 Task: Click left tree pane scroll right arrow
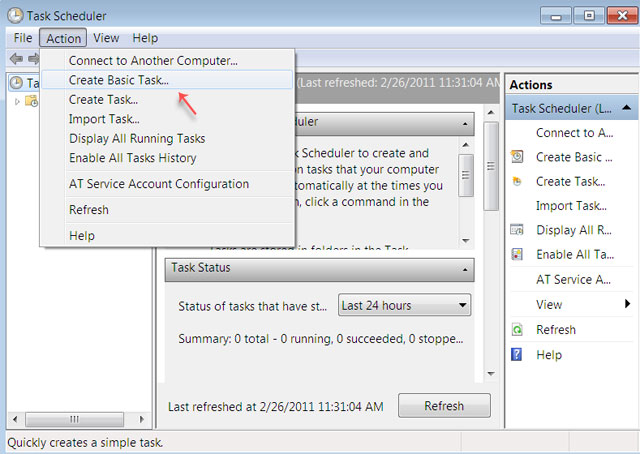click(142, 419)
